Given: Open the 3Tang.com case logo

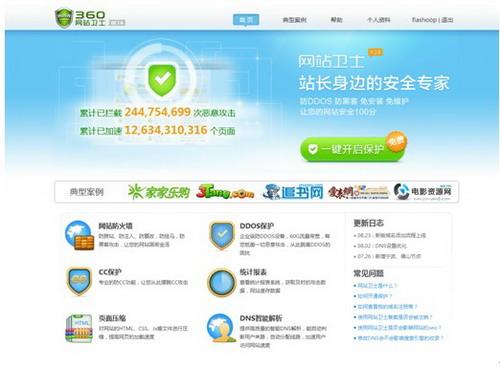Looking at the screenshot, I should [x=225, y=192].
